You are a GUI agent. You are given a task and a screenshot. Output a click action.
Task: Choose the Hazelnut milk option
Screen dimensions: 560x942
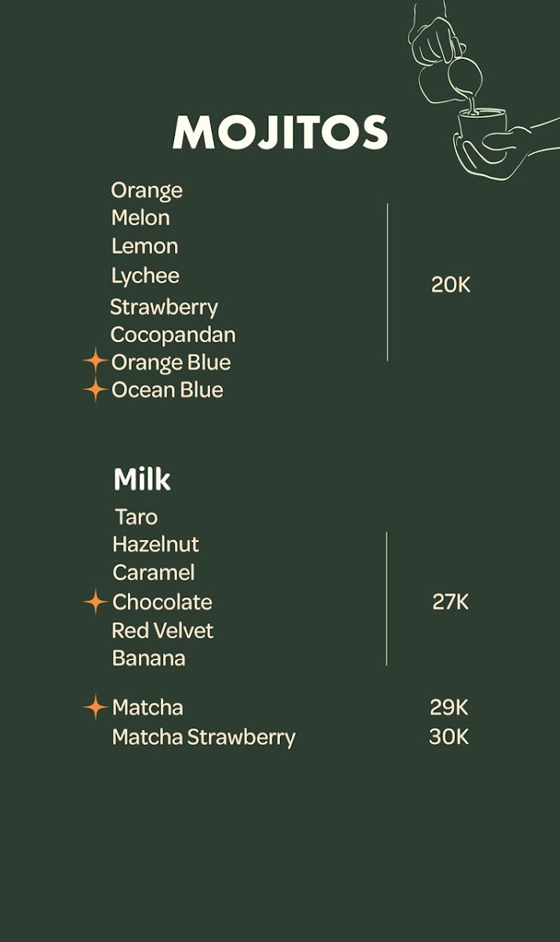pos(155,544)
